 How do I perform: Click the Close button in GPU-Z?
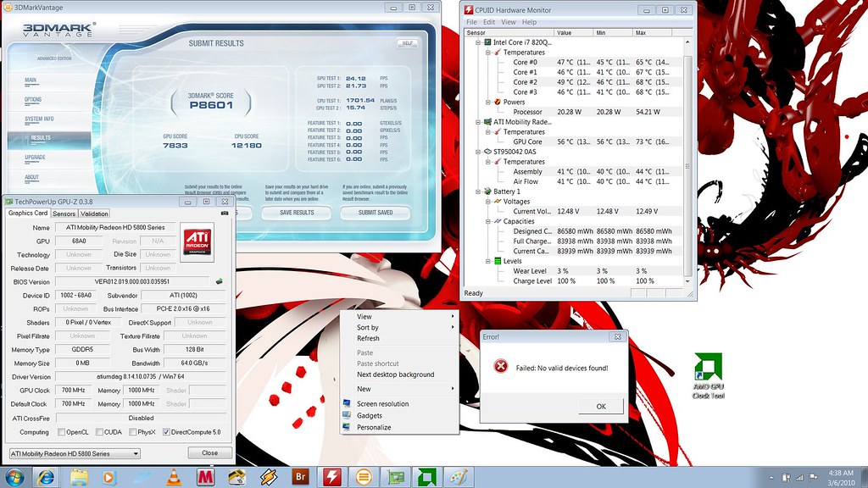[x=210, y=452]
